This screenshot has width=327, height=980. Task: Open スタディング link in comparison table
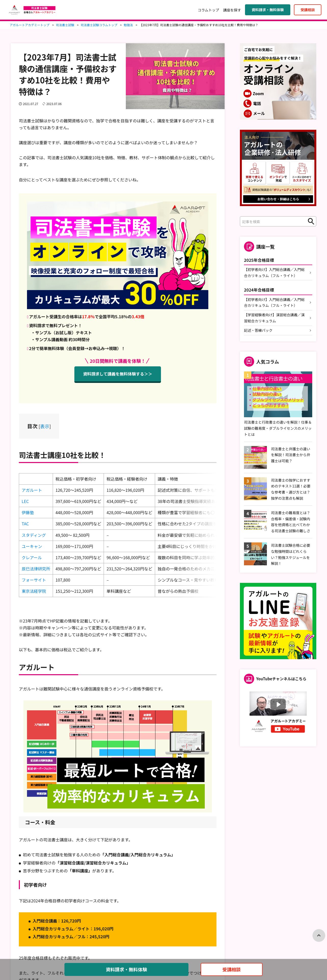click(34, 535)
